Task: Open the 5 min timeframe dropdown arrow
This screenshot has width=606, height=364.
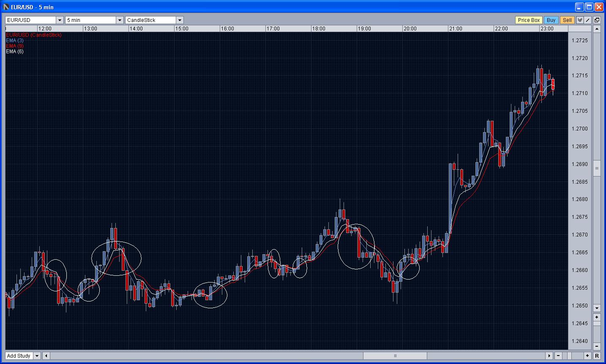Action: coord(120,20)
